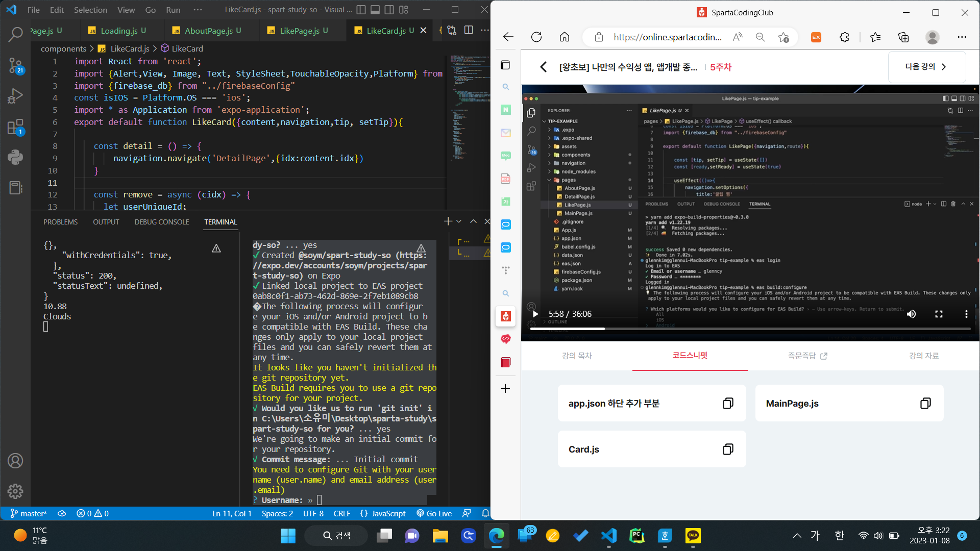Open video more options menu
Screen dimensions: 980x551
966,314
